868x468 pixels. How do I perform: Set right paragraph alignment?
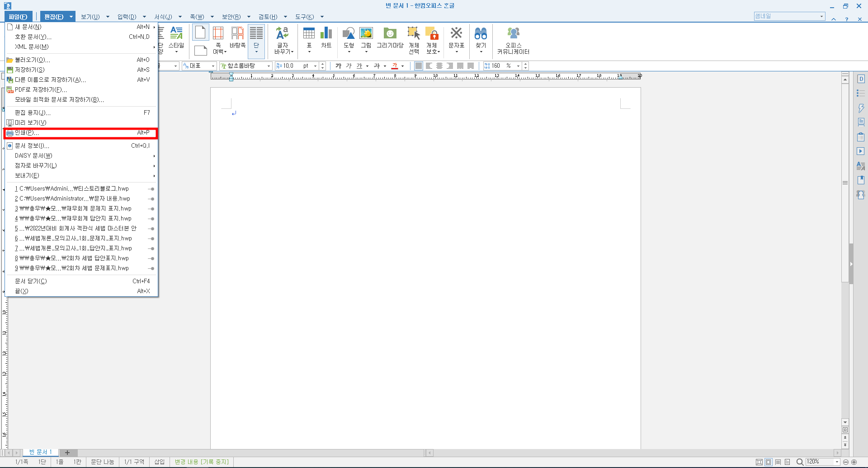click(x=450, y=66)
